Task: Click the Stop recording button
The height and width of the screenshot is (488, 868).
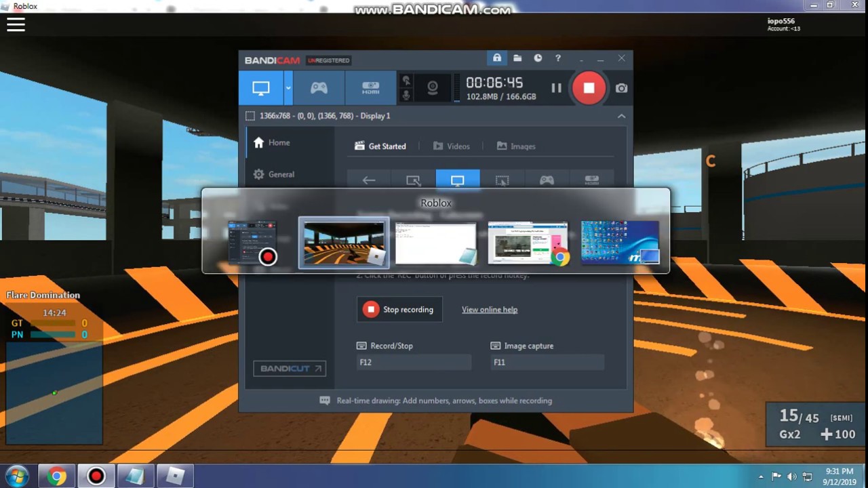Action: tap(399, 309)
